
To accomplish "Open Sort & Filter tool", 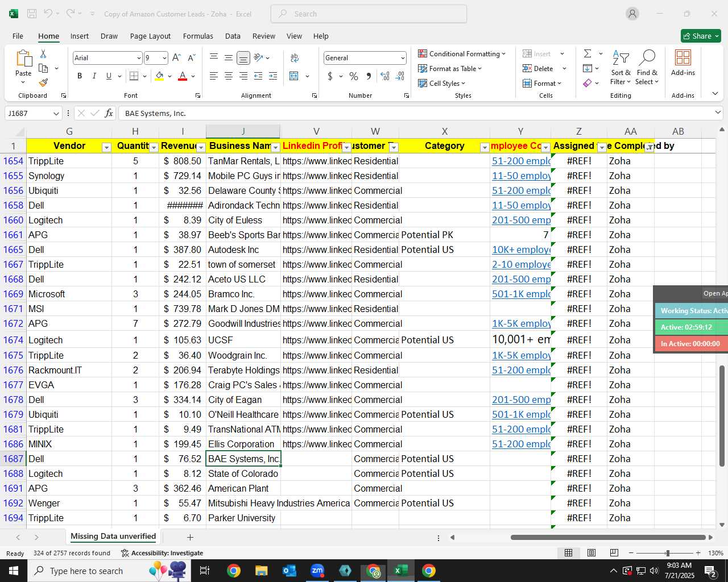I will 621,68.
